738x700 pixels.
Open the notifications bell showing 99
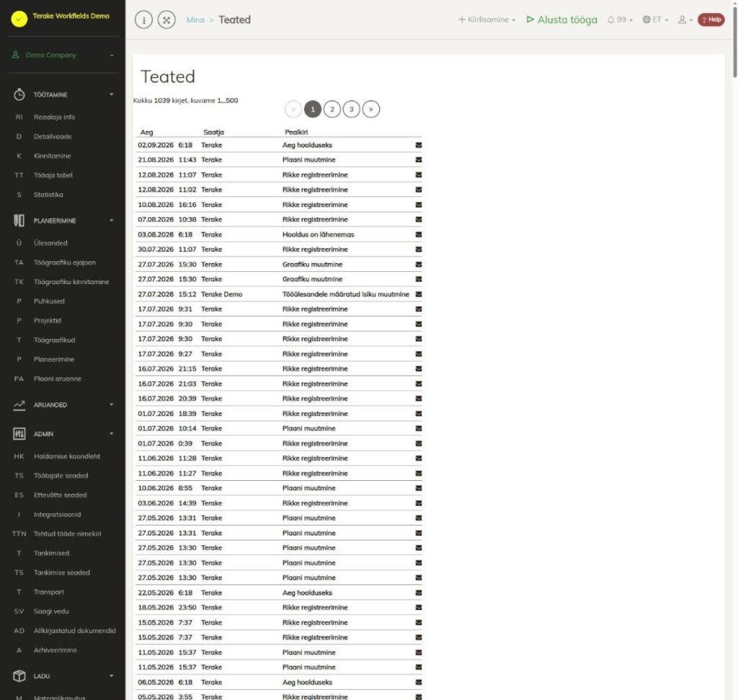pyautogui.click(x=619, y=19)
